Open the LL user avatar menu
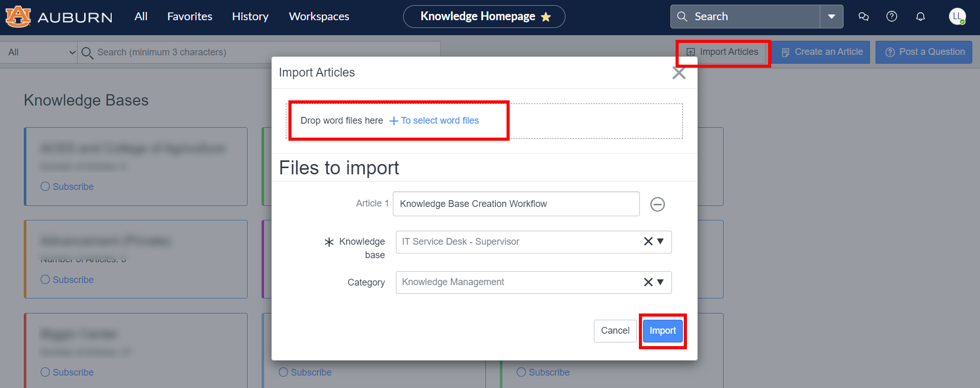This screenshot has width=980, height=388. click(957, 17)
